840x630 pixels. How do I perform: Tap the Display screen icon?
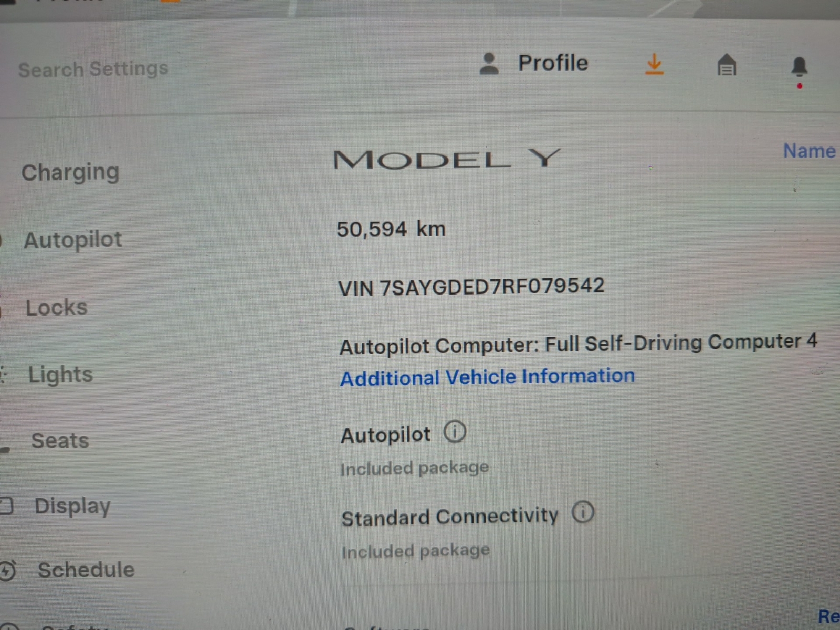pos(6,506)
